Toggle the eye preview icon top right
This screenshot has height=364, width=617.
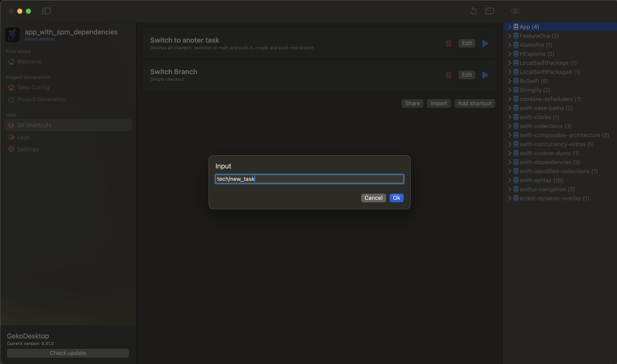515,11
